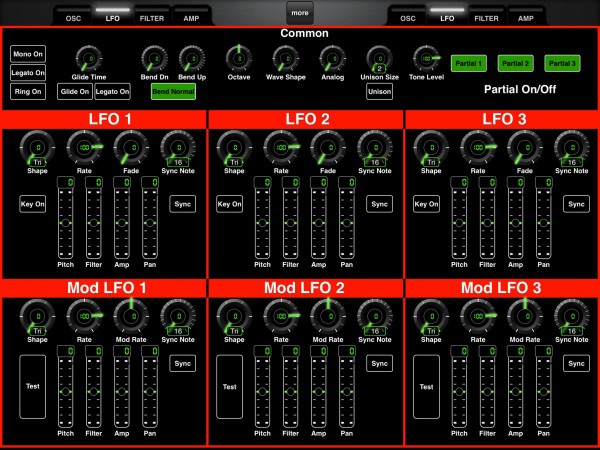Click the Unison Size knob

click(x=379, y=59)
